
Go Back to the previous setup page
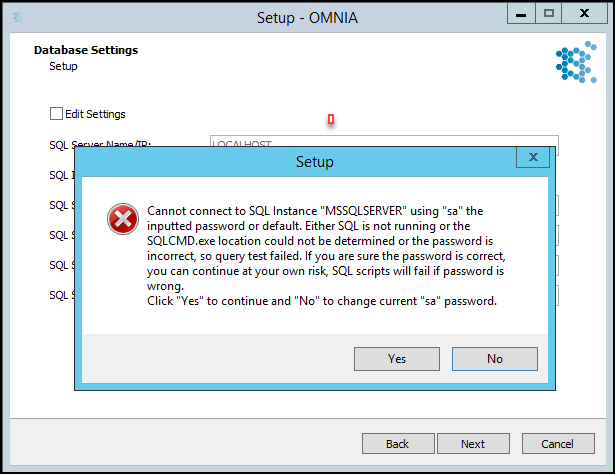pos(398,443)
